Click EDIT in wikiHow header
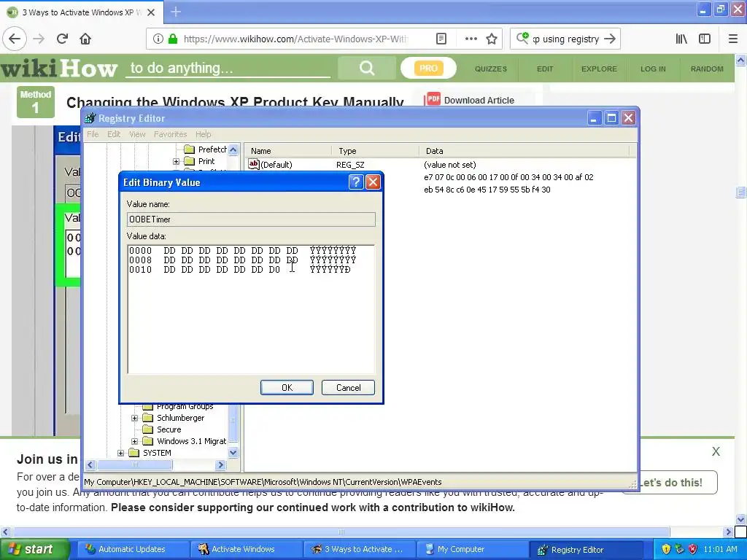747x560 pixels. 545,69
